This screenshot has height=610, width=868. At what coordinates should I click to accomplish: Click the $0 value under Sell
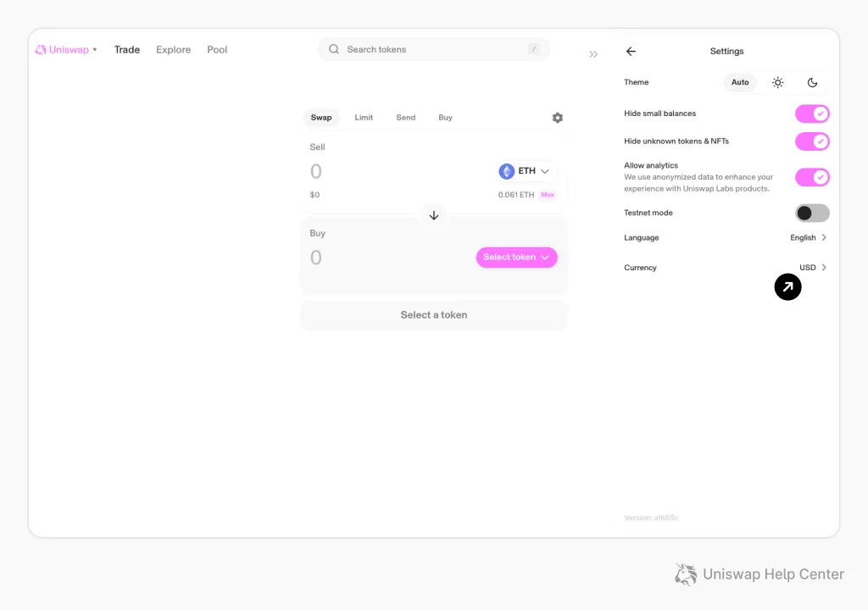pyautogui.click(x=314, y=195)
